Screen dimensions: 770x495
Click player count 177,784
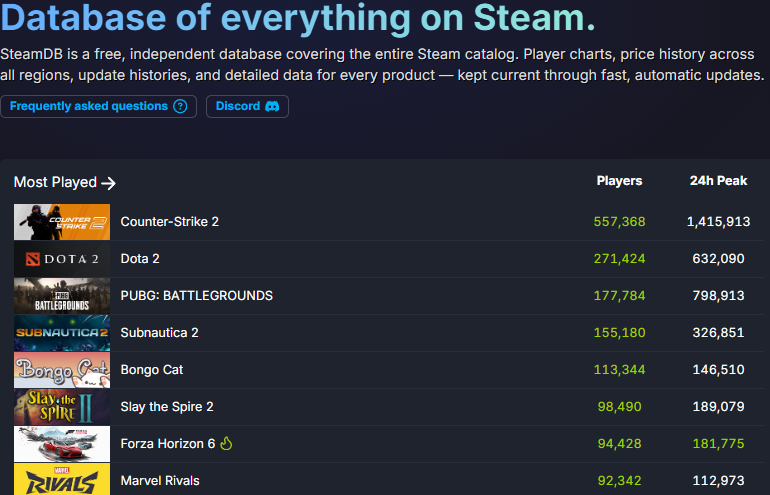[619, 296]
